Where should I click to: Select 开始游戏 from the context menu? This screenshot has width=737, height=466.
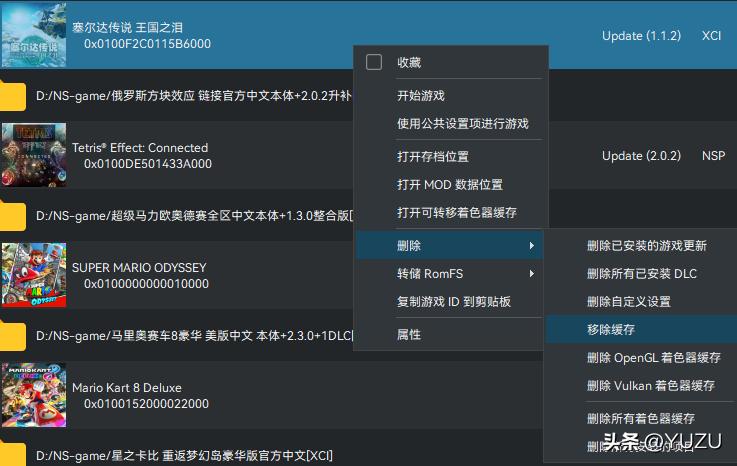(421, 95)
